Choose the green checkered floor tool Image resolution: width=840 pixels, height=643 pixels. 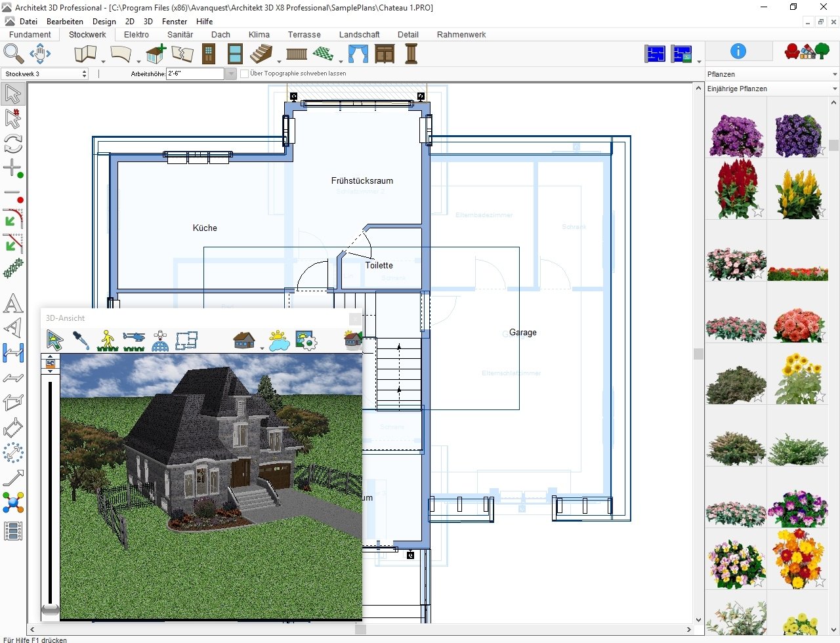tap(322, 54)
